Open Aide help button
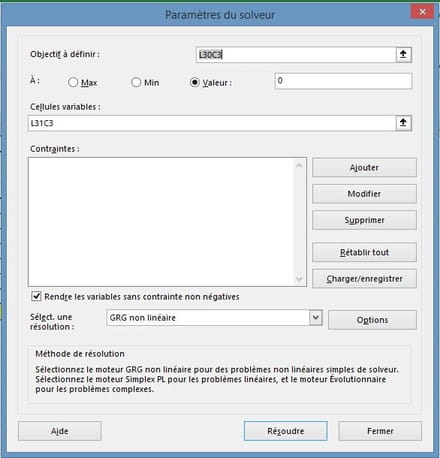 point(60,431)
